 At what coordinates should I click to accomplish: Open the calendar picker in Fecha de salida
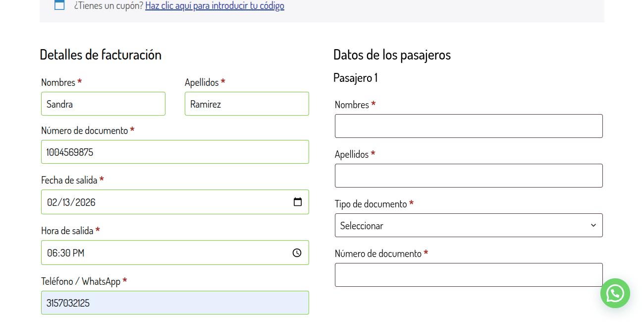[297, 201]
